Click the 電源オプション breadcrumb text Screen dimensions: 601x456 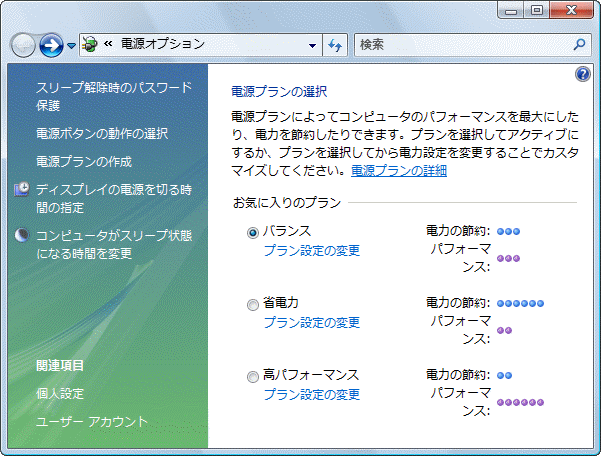click(x=163, y=44)
